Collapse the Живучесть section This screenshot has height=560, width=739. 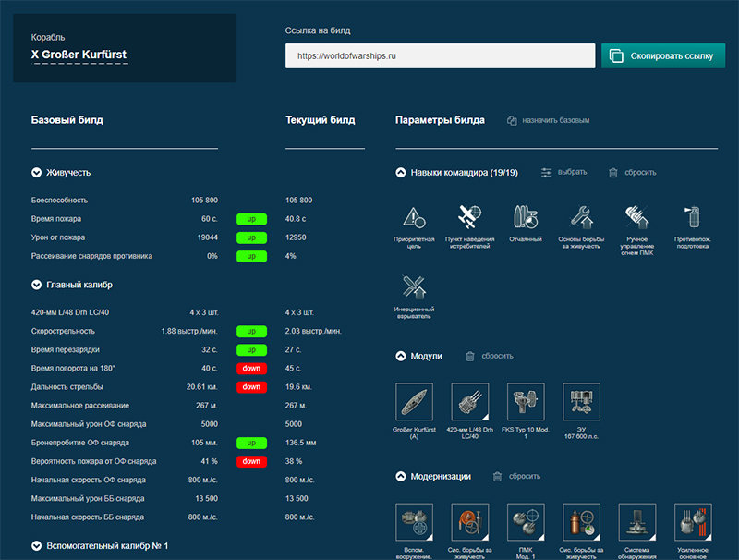[36, 173]
